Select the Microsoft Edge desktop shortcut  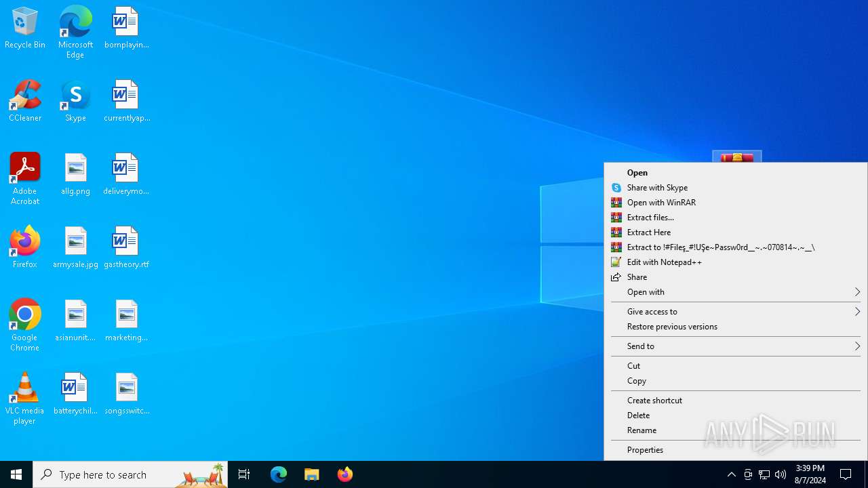tap(75, 32)
